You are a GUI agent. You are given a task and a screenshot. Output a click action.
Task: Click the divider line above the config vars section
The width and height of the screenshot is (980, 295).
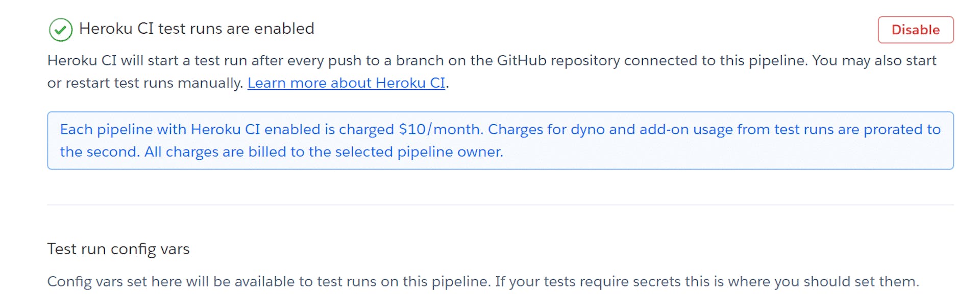pos(500,205)
